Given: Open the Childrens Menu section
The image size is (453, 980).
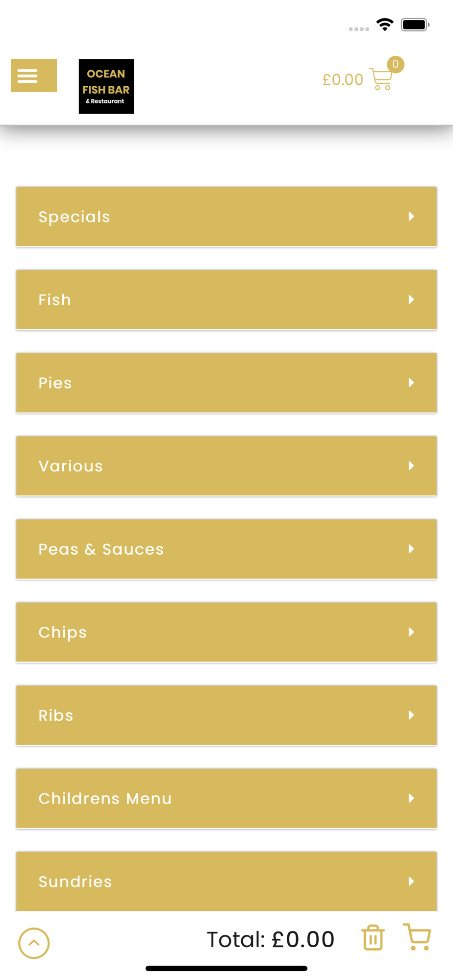Looking at the screenshot, I should tap(226, 799).
